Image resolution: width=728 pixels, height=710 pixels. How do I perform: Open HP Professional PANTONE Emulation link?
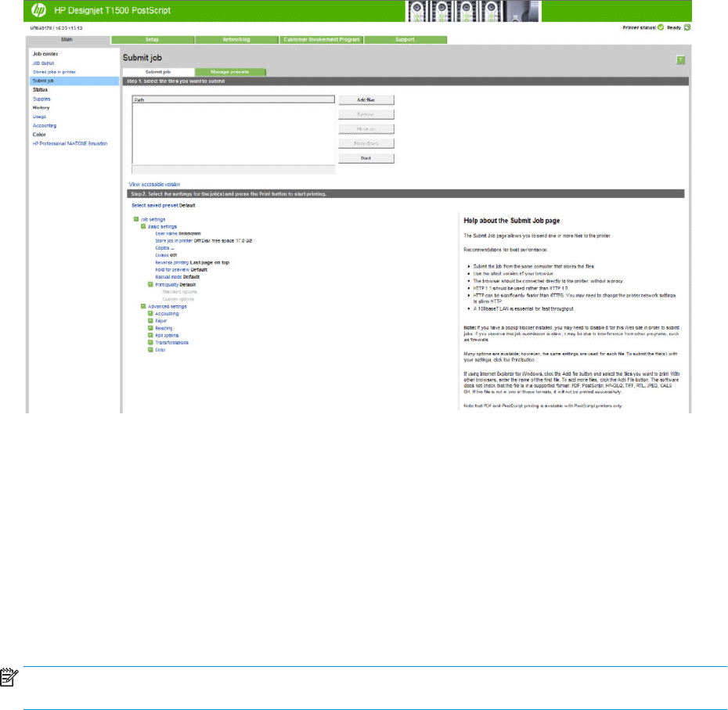(70, 143)
